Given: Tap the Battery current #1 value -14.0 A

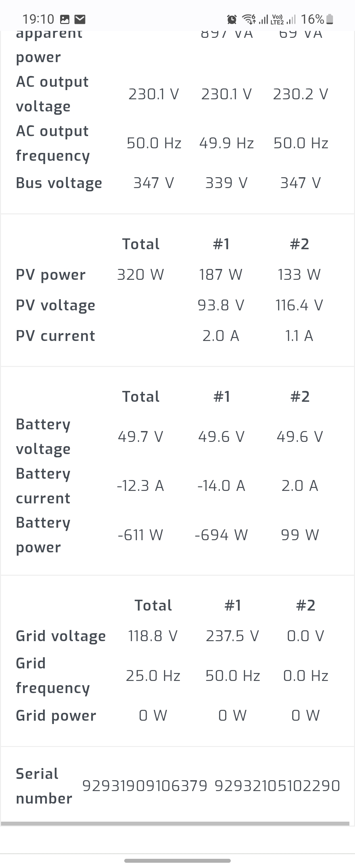Looking at the screenshot, I should point(221,486).
